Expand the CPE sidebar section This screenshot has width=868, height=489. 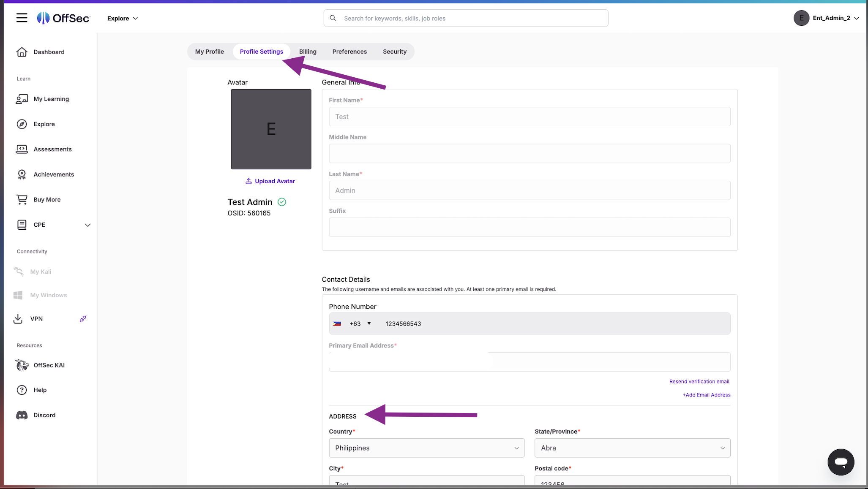pos(87,225)
